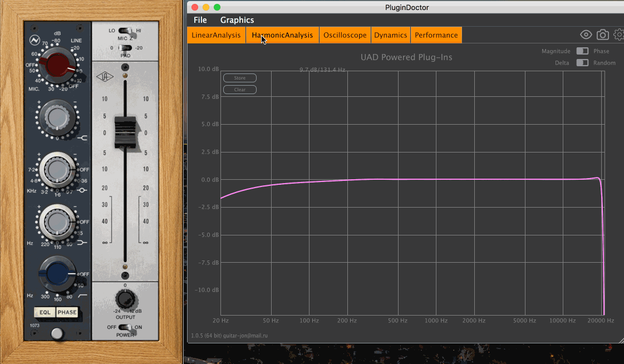The image size is (624, 364).
Task: Toggle the EQL button
Action: pos(45,312)
